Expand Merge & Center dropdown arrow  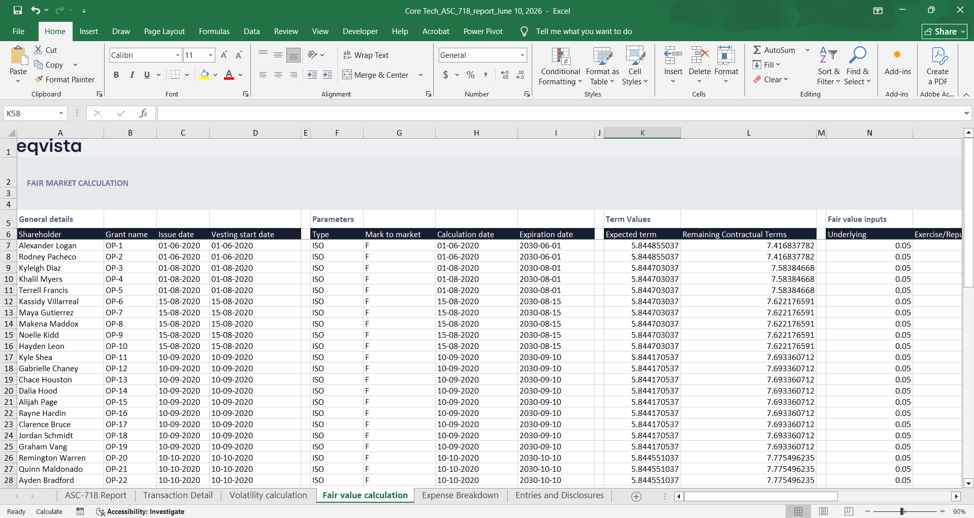point(421,75)
